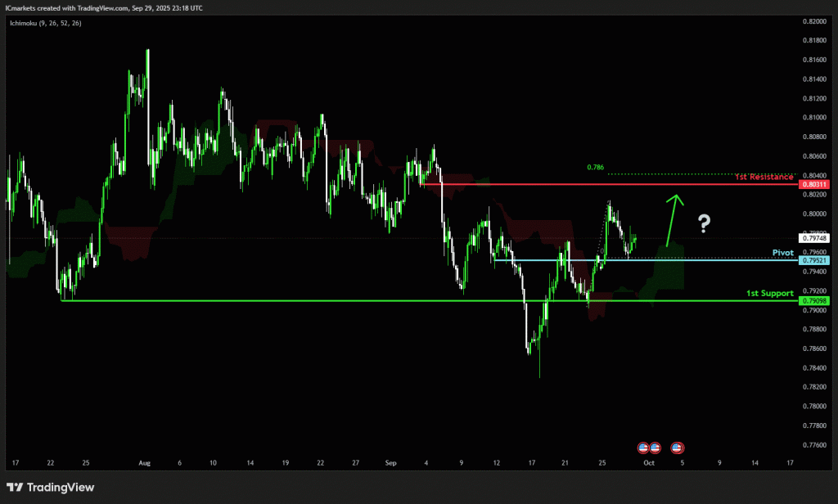The image size is (838, 504).
Task: Click the red 0.80311 resistance price tag
Action: pyautogui.click(x=815, y=185)
